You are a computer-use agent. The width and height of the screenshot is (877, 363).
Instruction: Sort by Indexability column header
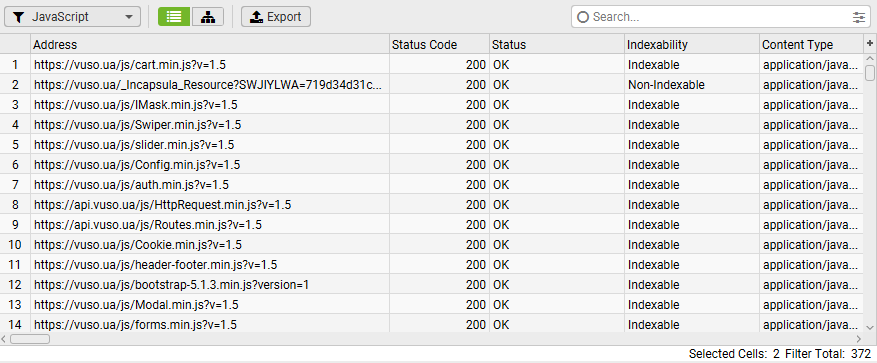click(x=692, y=45)
